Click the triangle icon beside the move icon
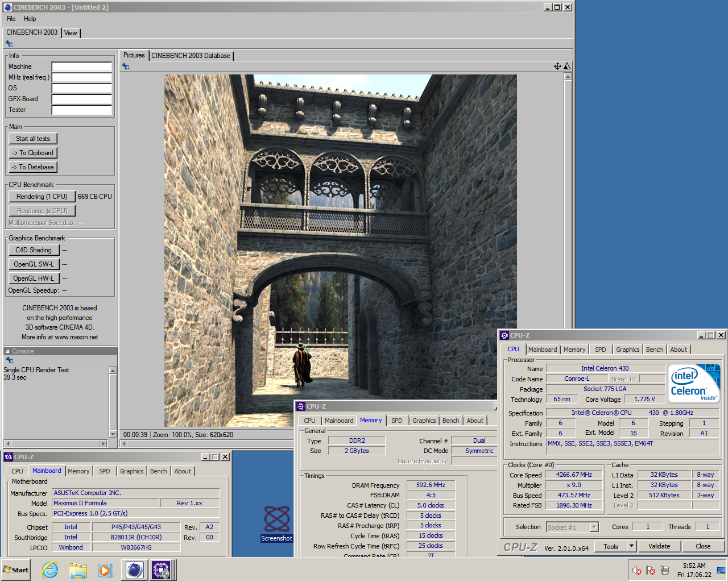This screenshot has width=728, height=582. point(566,66)
